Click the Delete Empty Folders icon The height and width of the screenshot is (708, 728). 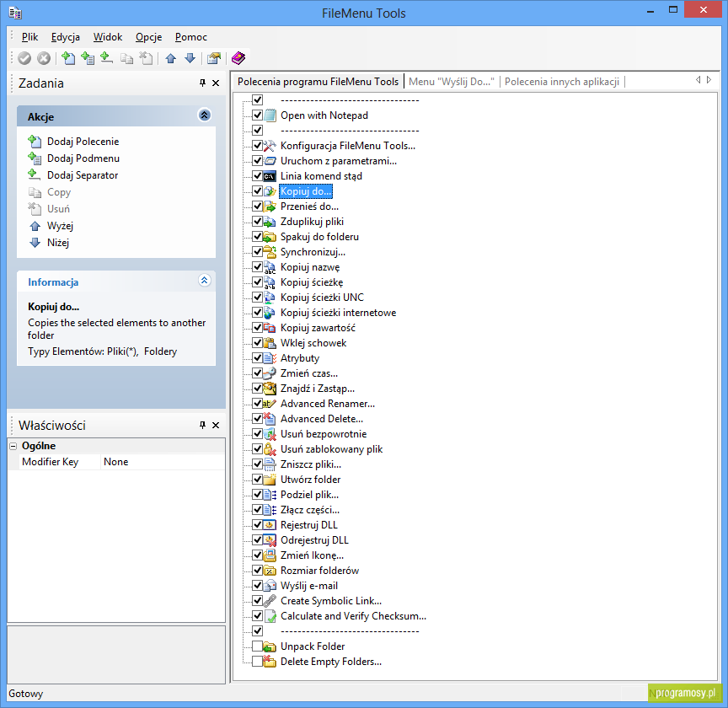(x=270, y=662)
